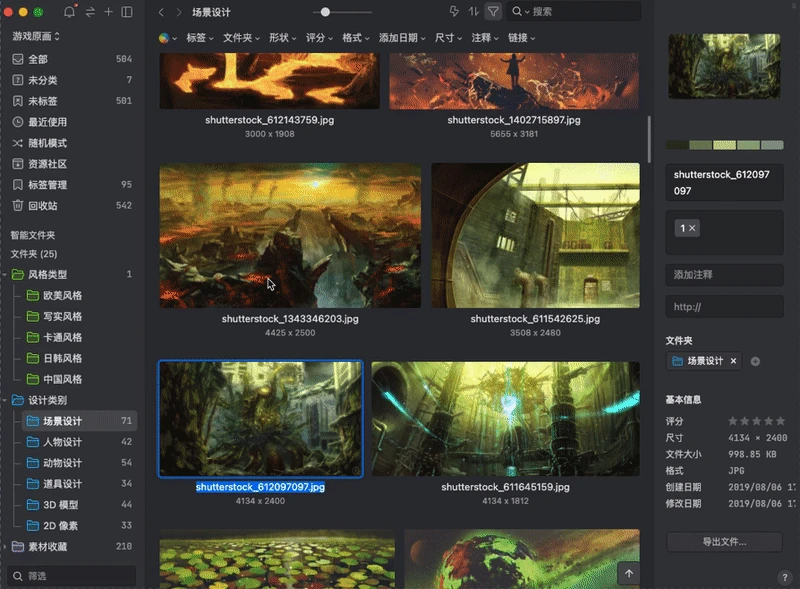
Task: Click the back-to-top arrow button
Action: (629, 573)
